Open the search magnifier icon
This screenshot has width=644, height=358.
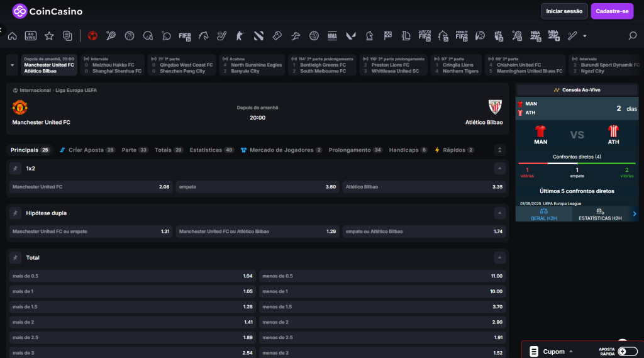pos(633,36)
